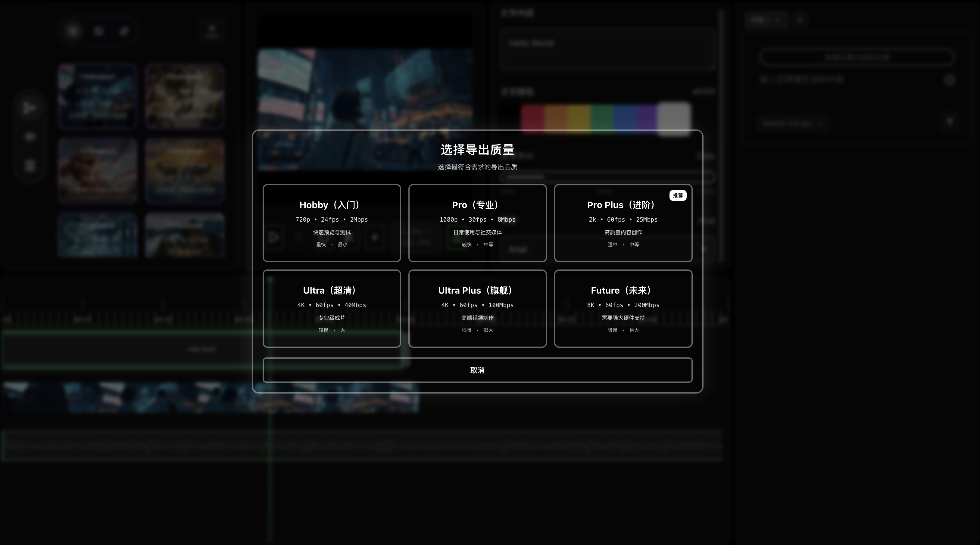Select the first tool icon in the top-left toolbar
Viewport: 980px width, 545px height.
(x=73, y=32)
